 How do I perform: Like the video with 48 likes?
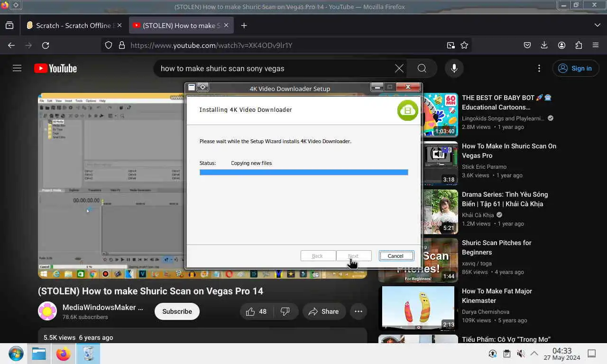tap(257, 311)
